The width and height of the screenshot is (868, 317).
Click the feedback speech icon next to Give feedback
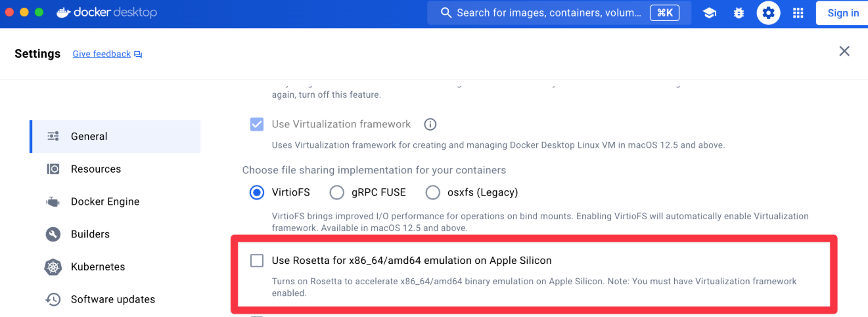[138, 54]
